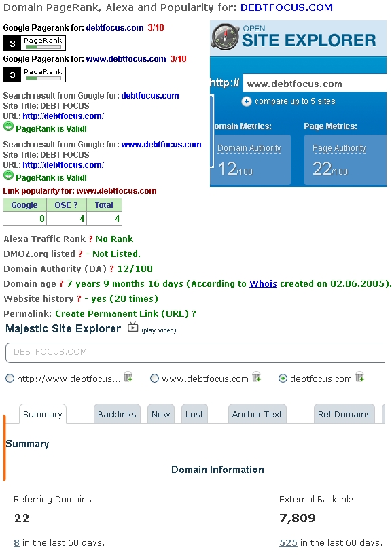Click add-to-bucket icon next to http://www.debtfocus…
The height and width of the screenshot is (558, 392).
[x=128, y=377]
